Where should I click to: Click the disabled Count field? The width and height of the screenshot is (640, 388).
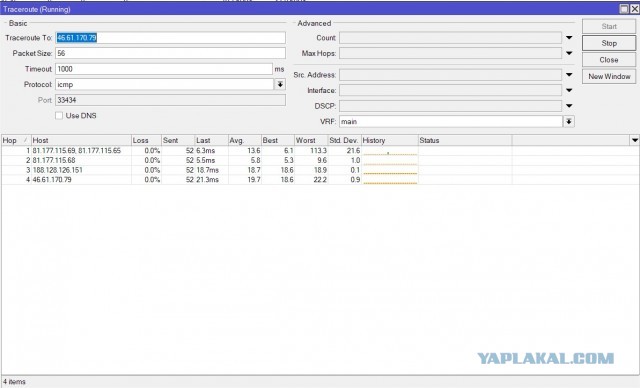451,38
